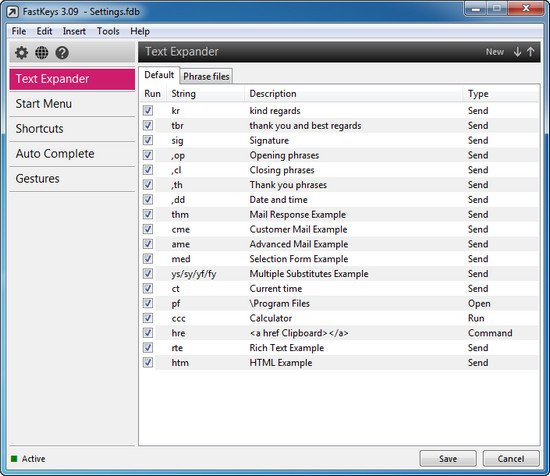Sort by the Type column header

(x=501, y=94)
